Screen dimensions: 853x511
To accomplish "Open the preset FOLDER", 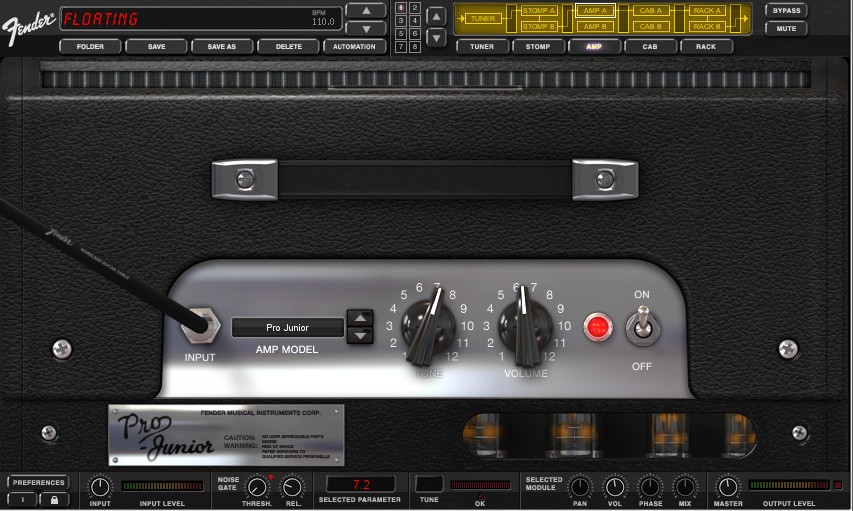I will point(90,47).
